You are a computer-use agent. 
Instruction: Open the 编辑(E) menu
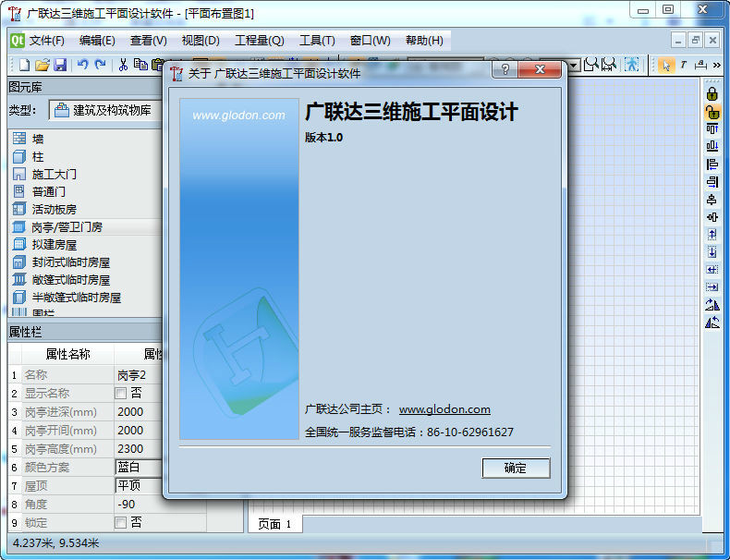(97, 41)
